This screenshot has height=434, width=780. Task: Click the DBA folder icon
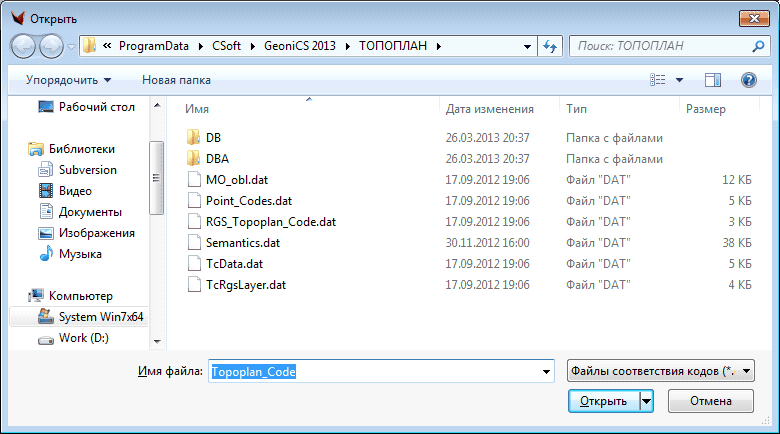point(194,158)
